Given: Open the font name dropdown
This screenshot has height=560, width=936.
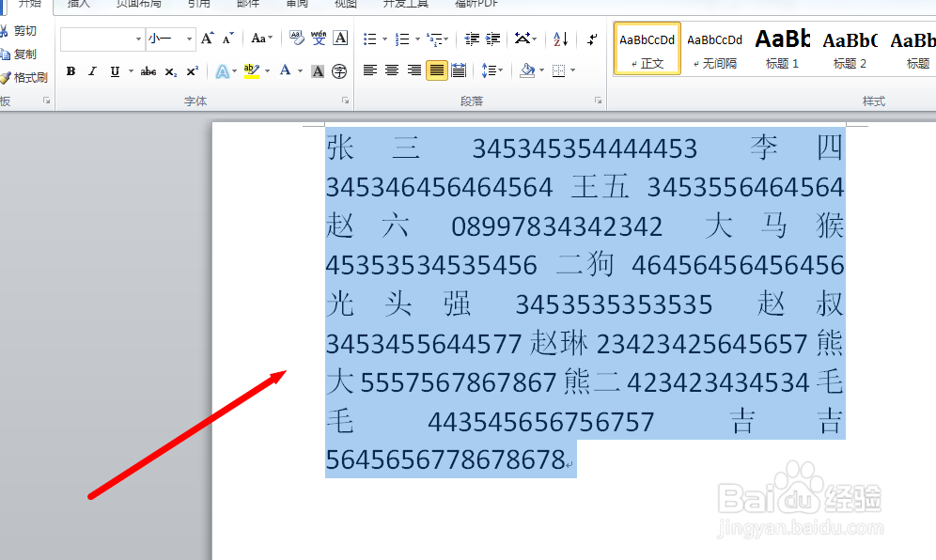Looking at the screenshot, I should point(138,39).
